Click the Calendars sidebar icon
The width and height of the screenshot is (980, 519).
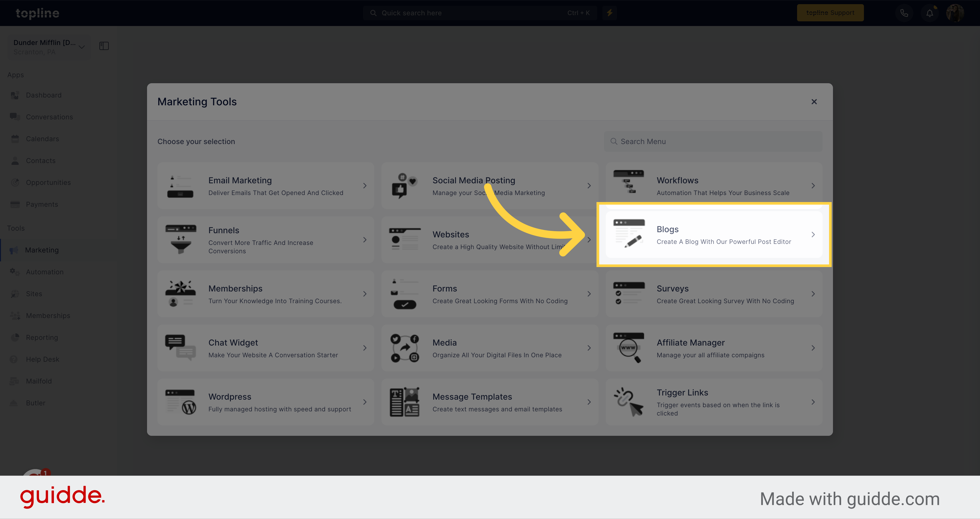click(15, 139)
